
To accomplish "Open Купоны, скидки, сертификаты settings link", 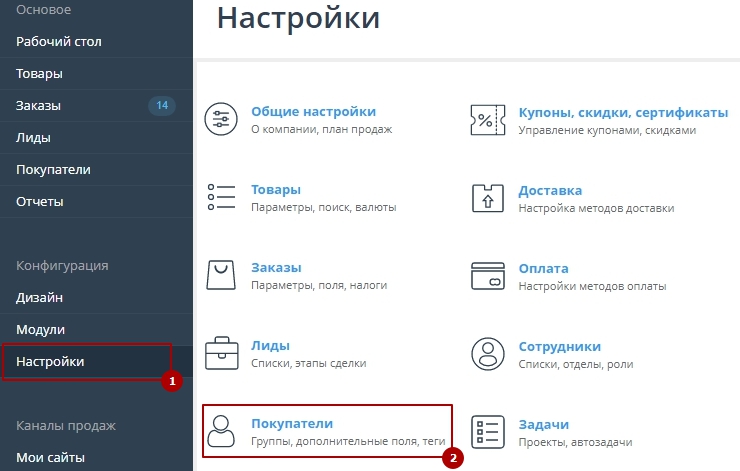I will 622,111.
